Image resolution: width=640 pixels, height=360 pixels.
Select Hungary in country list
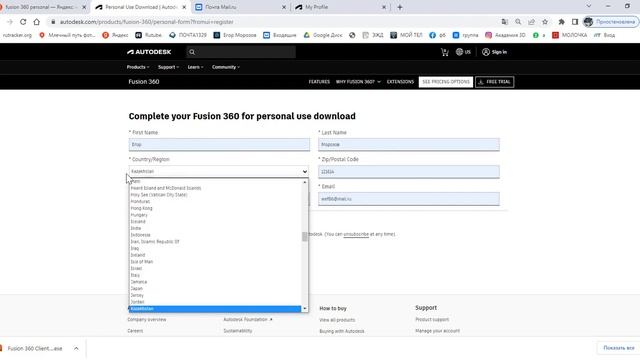(x=216, y=215)
